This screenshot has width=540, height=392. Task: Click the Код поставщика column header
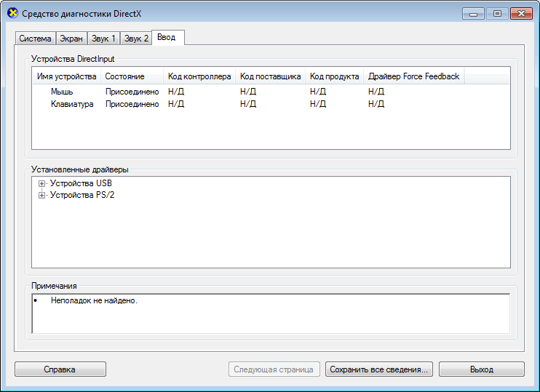coord(270,76)
